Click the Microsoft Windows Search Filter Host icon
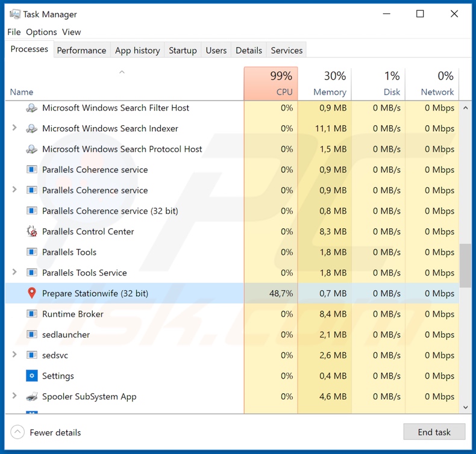Image resolution: width=476 pixels, height=454 pixels. click(31, 108)
